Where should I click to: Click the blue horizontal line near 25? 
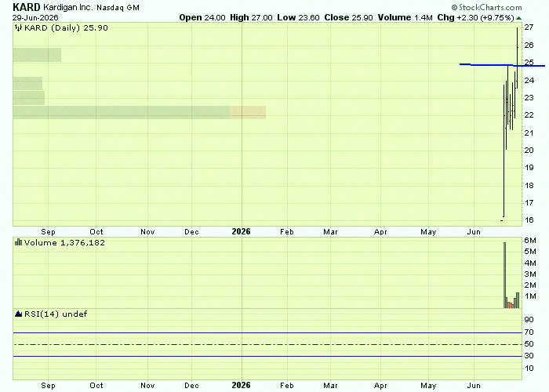[x=502, y=65]
